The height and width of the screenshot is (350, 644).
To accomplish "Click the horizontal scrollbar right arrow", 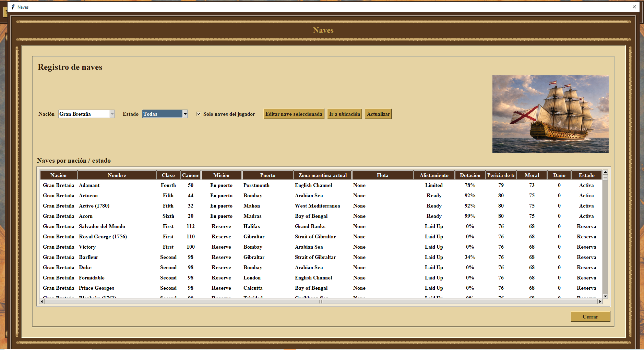I will [x=600, y=302].
